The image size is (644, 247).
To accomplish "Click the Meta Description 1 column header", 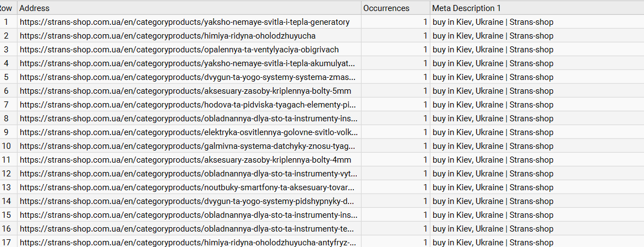I will point(537,8).
